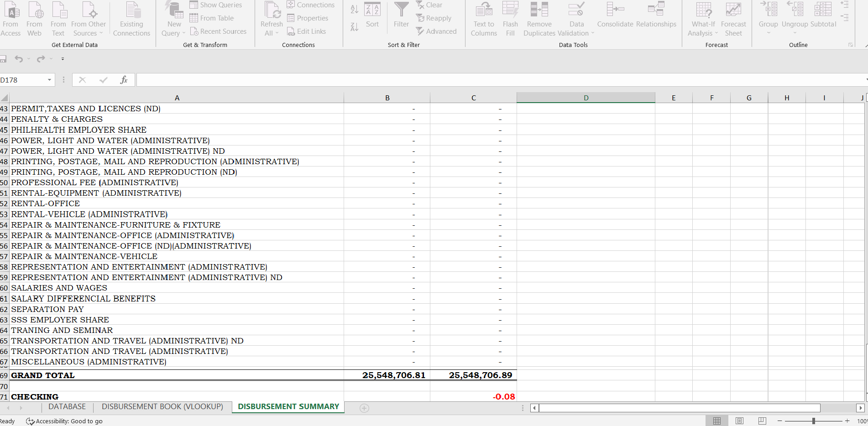Click into the formula bar

501,80
